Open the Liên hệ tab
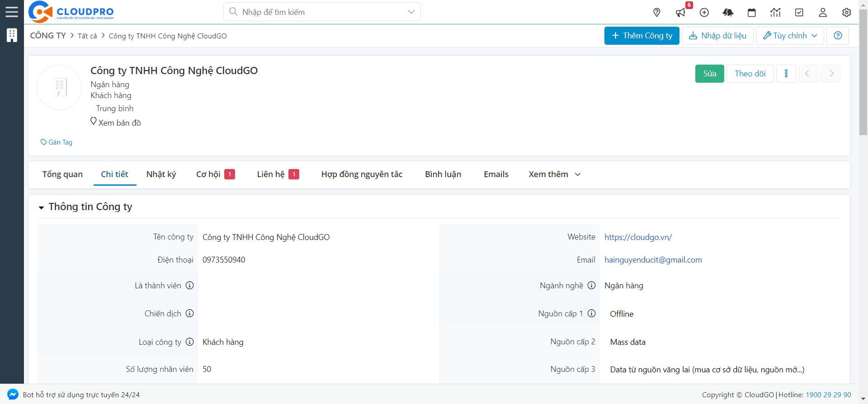 pos(278,174)
